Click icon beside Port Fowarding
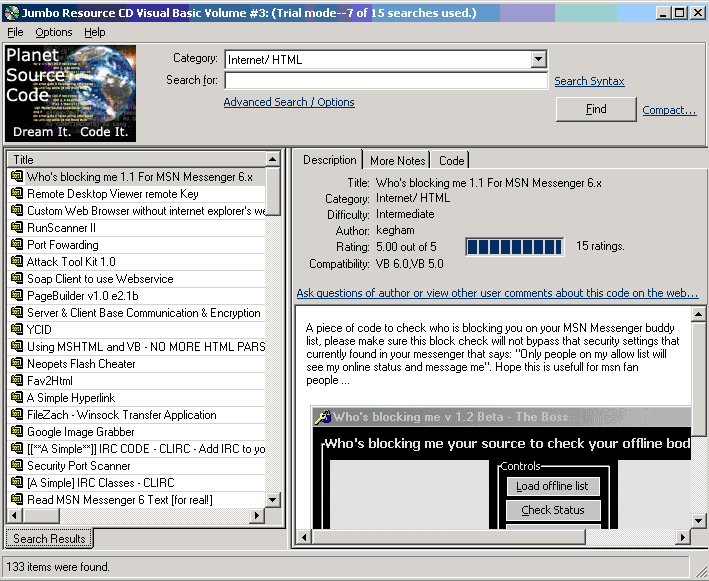 (x=17, y=244)
